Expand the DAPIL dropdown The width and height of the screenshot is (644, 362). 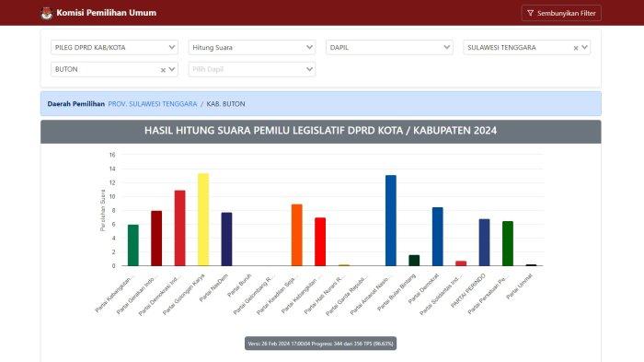(389, 47)
